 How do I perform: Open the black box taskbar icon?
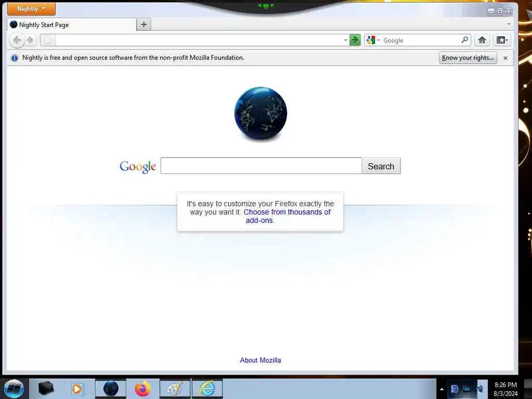coord(46,389)
